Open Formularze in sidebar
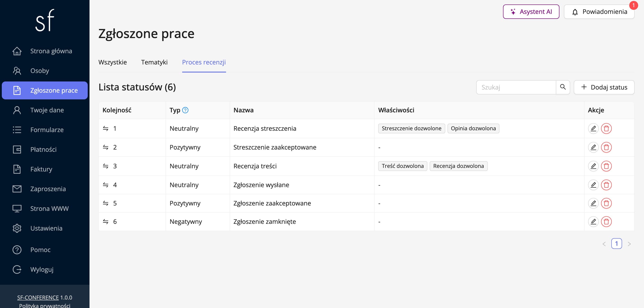Screen dimensions: 644x308 (45, 130)
